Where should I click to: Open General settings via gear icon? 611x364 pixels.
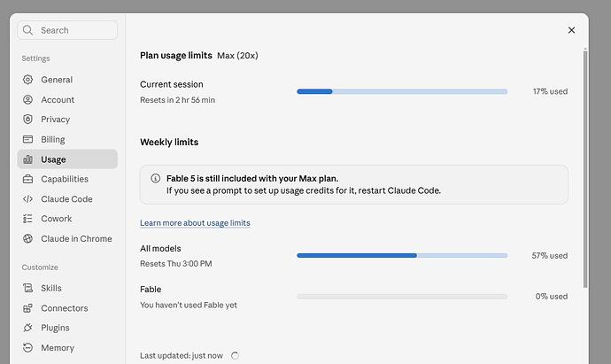click(27, 80)
